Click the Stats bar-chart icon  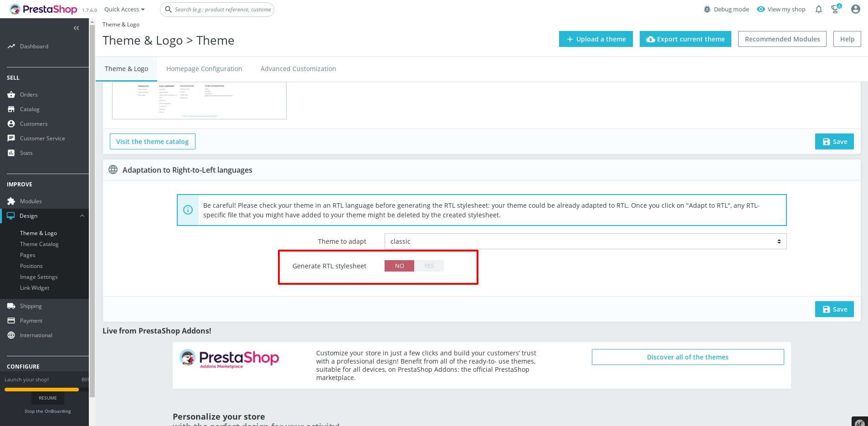(x=11, y=153)
